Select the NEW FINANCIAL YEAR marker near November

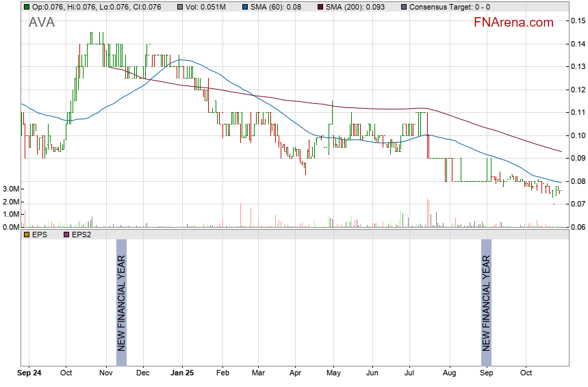tap(121, 295)
